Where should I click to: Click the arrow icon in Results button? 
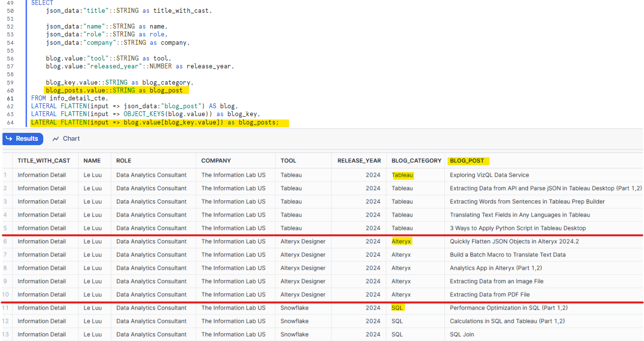[x=9, y=139]
